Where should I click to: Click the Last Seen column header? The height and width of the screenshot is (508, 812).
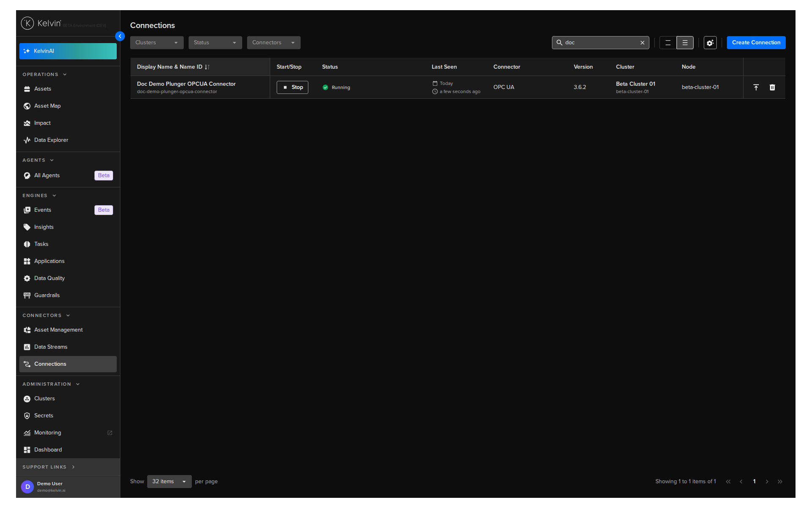(x=444, y=67)
